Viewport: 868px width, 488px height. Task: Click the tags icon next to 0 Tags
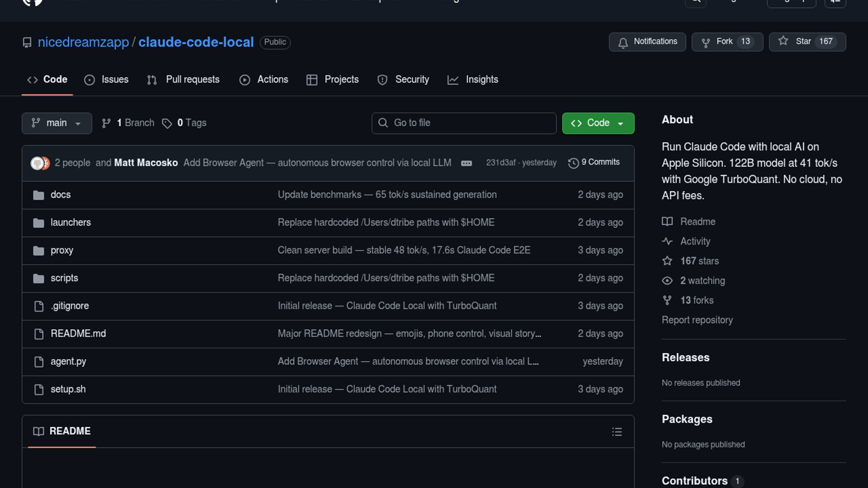tap(167, 123)
